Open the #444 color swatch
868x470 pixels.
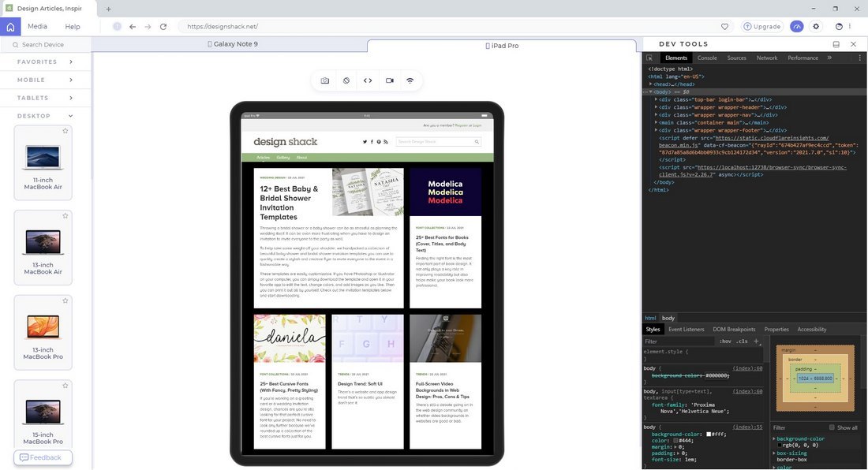[675, 442]
